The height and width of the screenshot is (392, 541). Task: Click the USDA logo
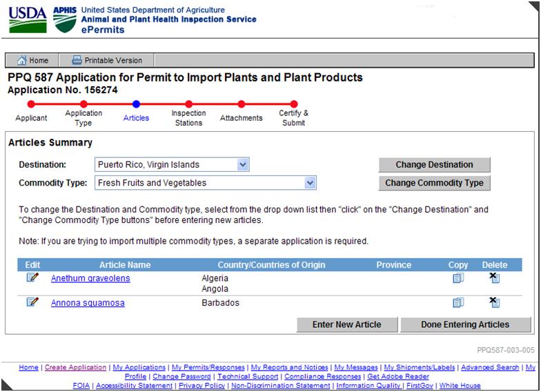[x=27, y=20]
